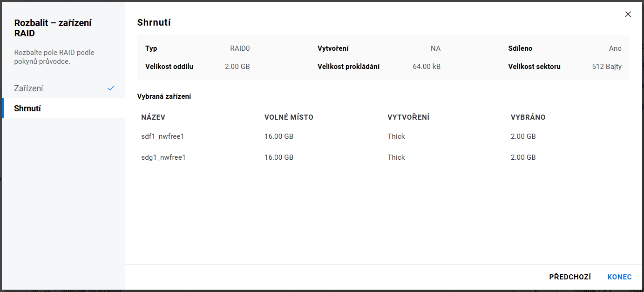Screen dimensions: 644x292
Task: Select the sdg1_nwfree1 device row
Action: point(163,157)
